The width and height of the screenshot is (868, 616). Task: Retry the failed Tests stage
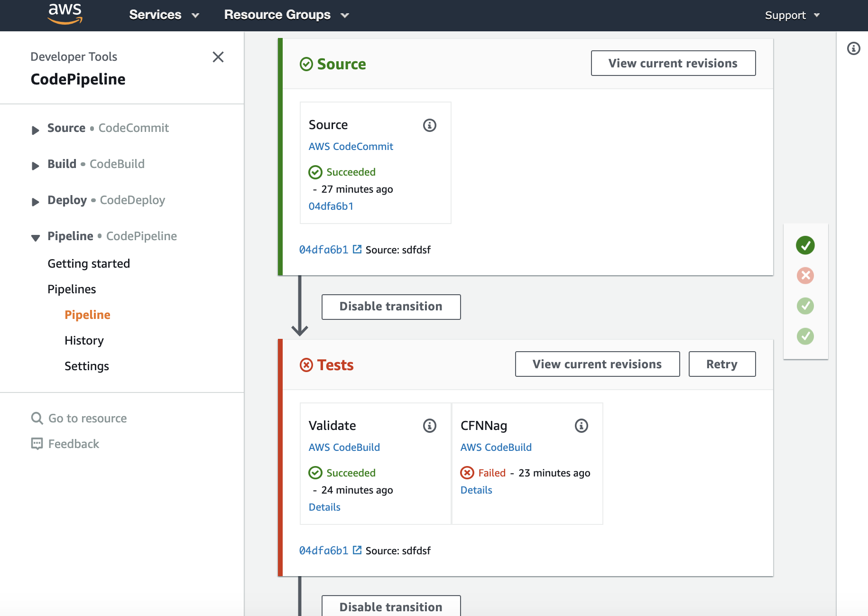[722, 364]
